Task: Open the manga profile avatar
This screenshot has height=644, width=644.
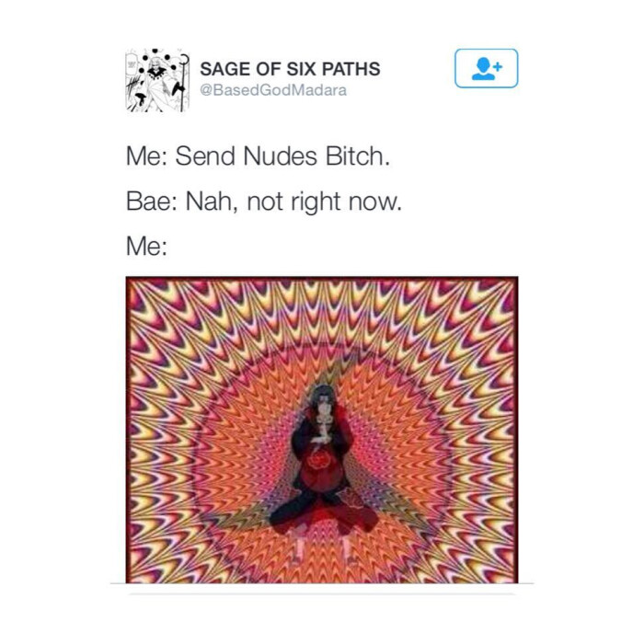Action: (x=157, y=80)
